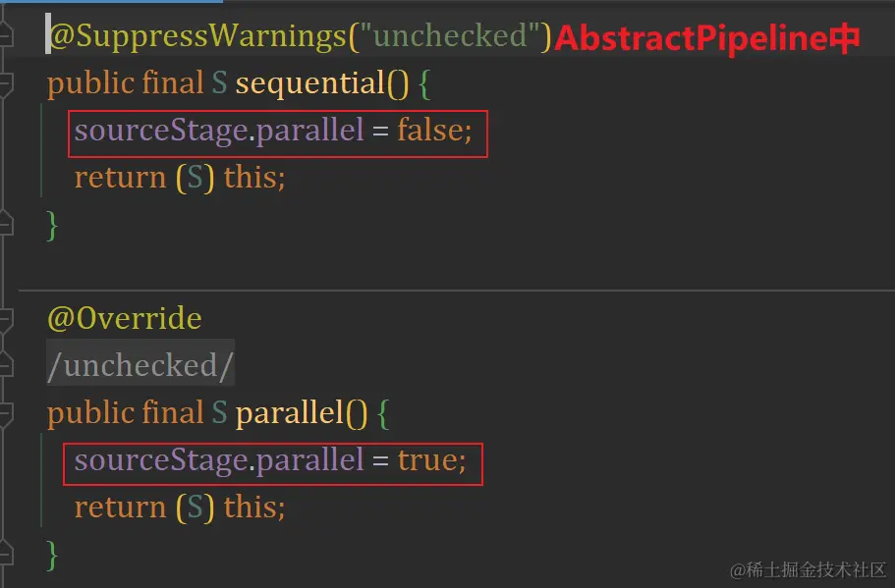Click return statement in parallel() method
The height and width of the screenshot is (588, 895).
click(121, 508)
